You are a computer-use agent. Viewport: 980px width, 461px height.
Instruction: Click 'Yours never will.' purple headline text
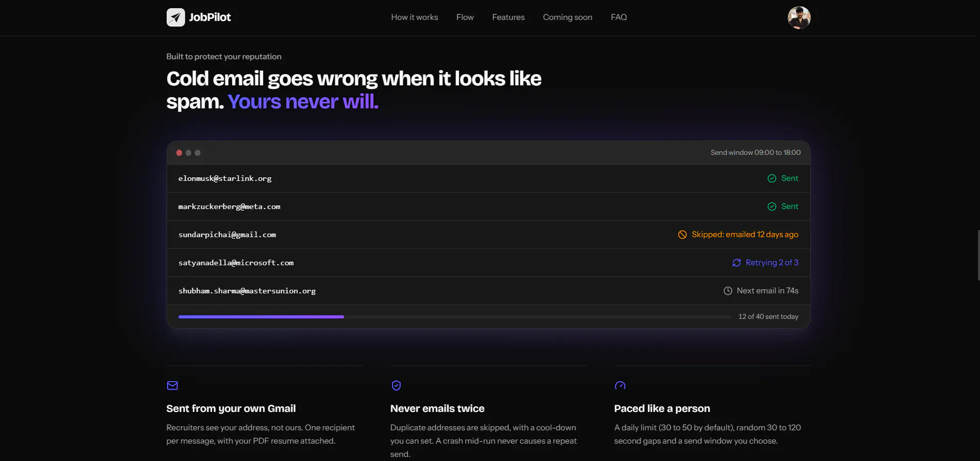tap(303, 102)
